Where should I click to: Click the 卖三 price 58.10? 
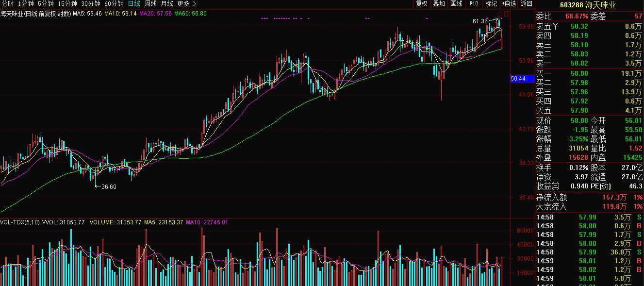pos(579,45)
